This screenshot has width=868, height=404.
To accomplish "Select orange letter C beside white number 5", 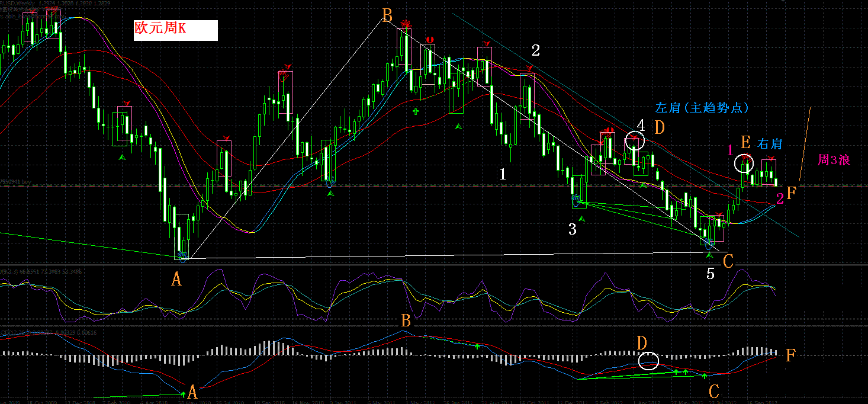I will pyautogui.click(x=728, y=261).
